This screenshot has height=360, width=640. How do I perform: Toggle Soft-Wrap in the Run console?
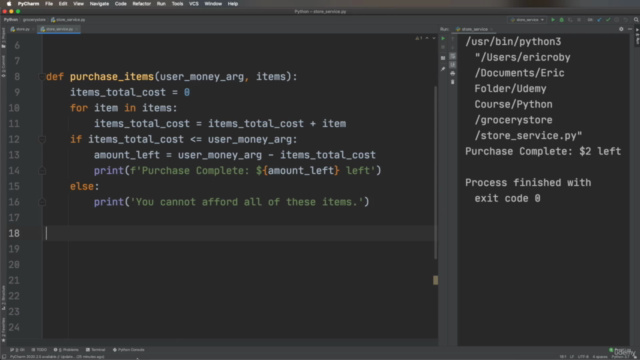452,56
